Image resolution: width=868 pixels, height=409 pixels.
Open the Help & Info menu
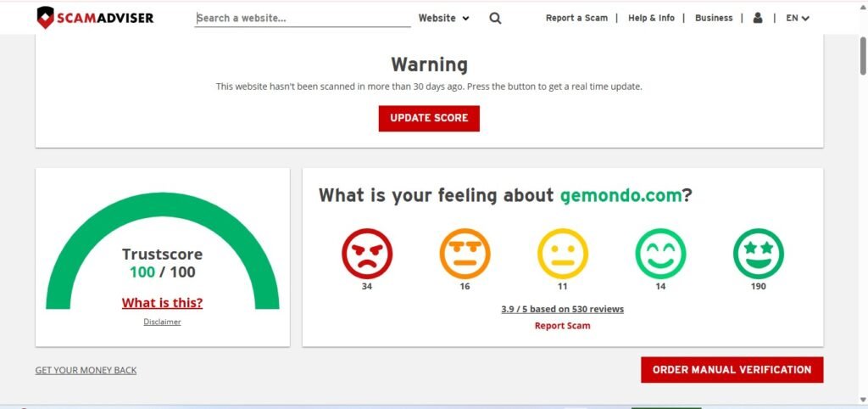[651, 19]
